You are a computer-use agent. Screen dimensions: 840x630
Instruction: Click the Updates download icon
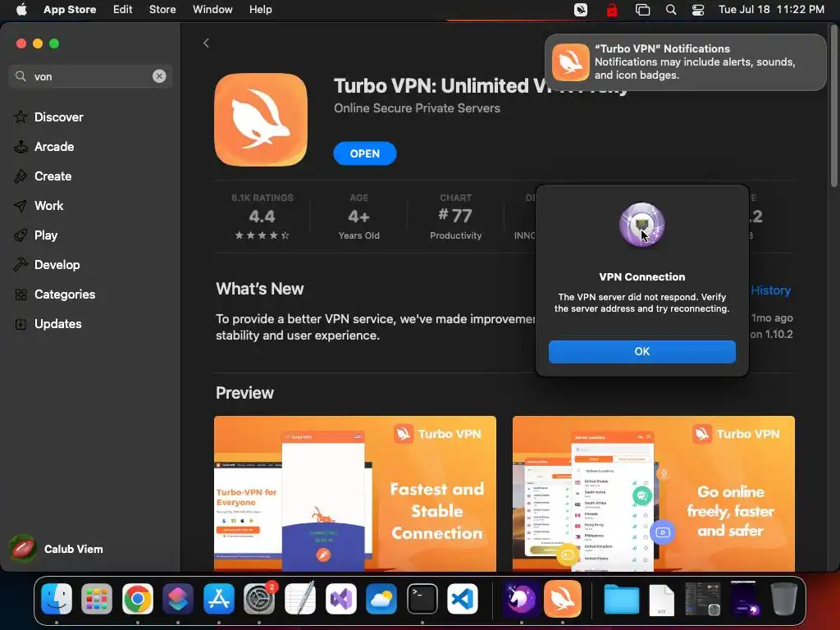pyautogui.click(x=21, y=323)
